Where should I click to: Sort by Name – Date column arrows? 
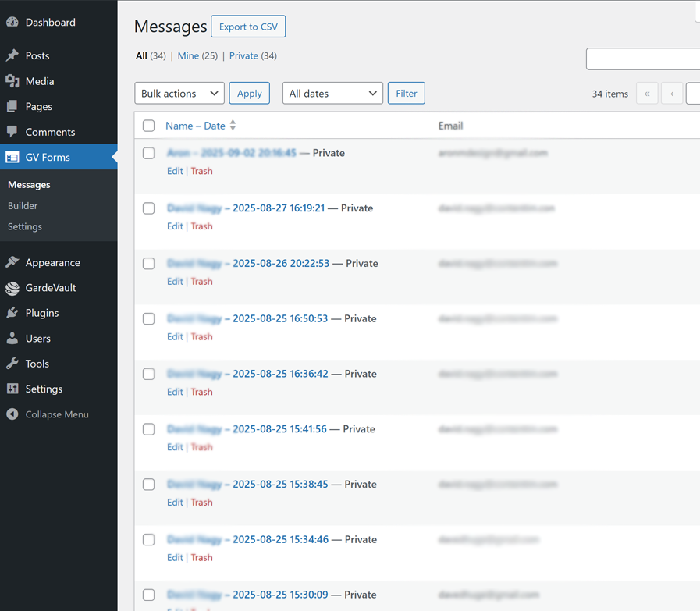click(x=233, y=126)
